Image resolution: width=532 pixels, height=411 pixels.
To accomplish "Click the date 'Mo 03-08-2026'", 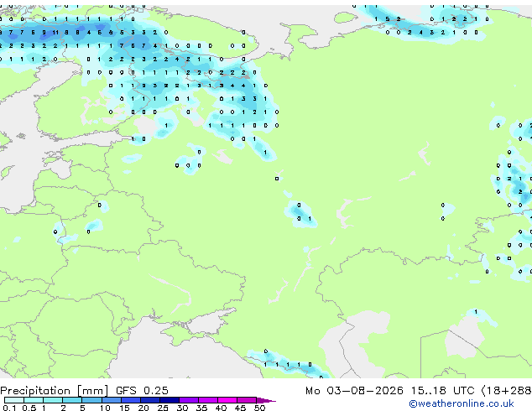I will [355, 391].
